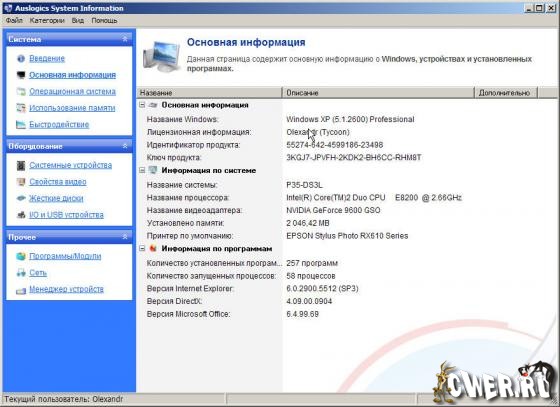Click the large computer image in the page header
This screenshot has width=560, height=407.
point(161,56)
